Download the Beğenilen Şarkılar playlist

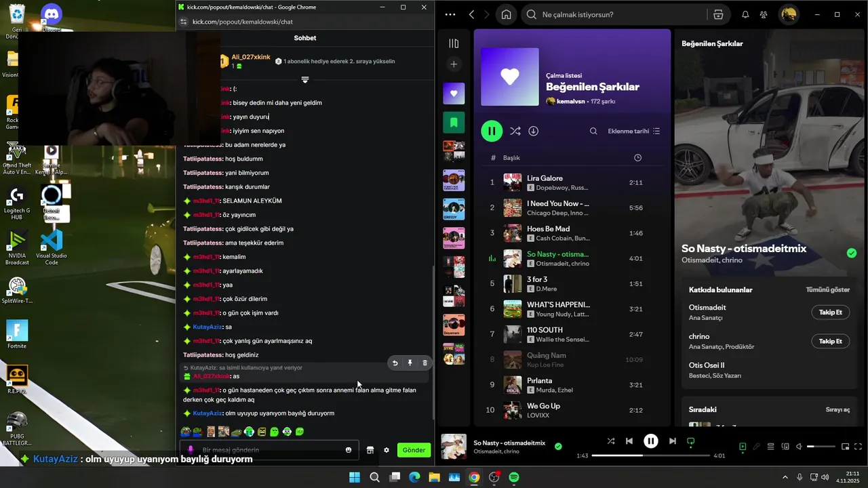click(534, 131)
